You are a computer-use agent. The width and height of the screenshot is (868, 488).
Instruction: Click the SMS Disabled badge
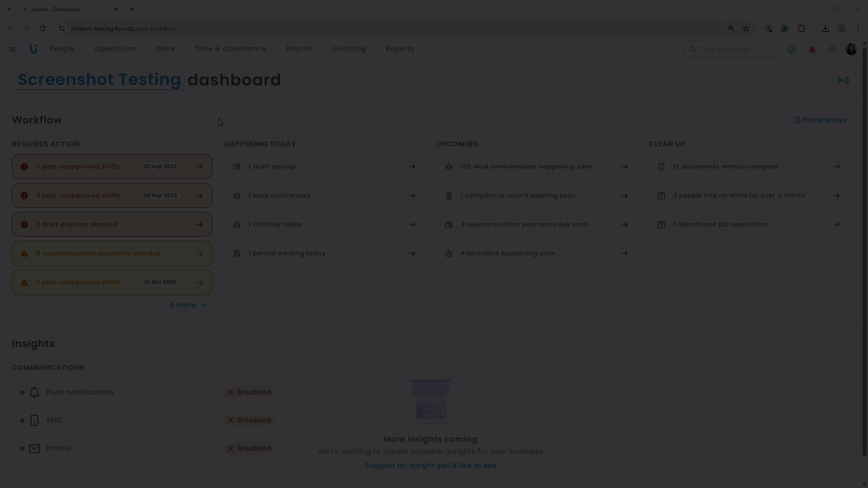pos(249,420)
